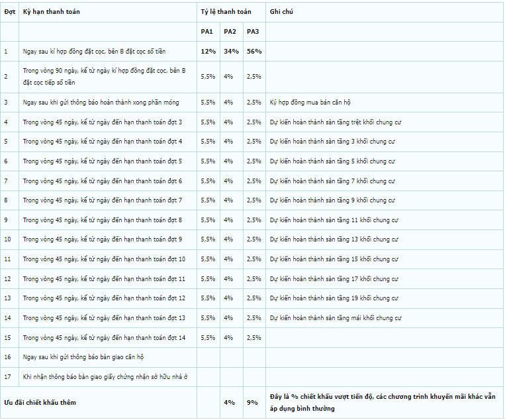Click row 17 text about "giấy chứng nhận sở hữu"
Image resolution: width=505 pixels, height=420 pixels.
point(106,377)
